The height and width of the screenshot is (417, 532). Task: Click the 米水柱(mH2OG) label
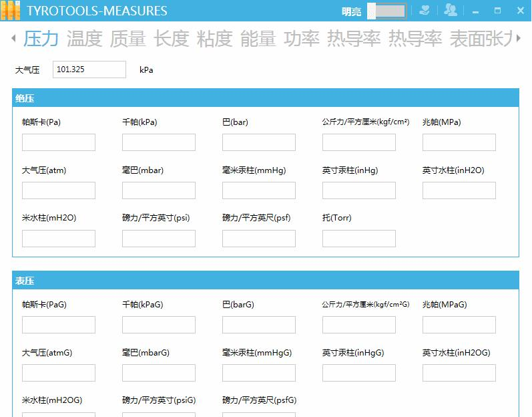tap(52, 400)
